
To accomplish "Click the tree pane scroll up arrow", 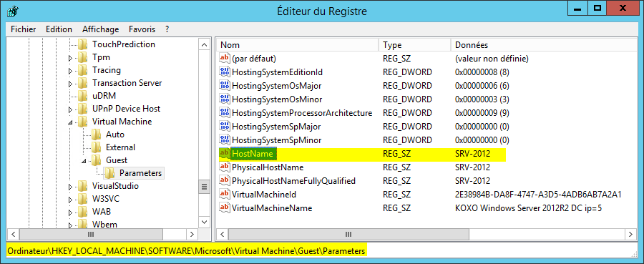I will 204,44.
